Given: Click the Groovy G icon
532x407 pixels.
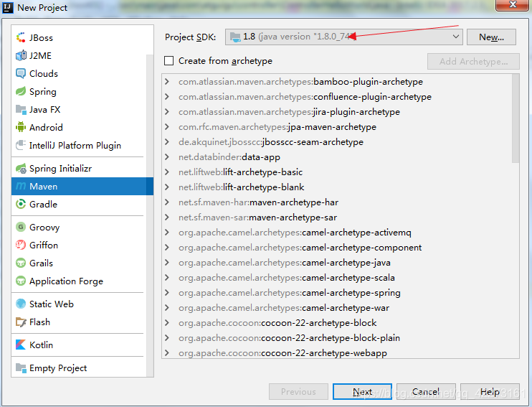Looking at the screenshot, I should (21, 227).
